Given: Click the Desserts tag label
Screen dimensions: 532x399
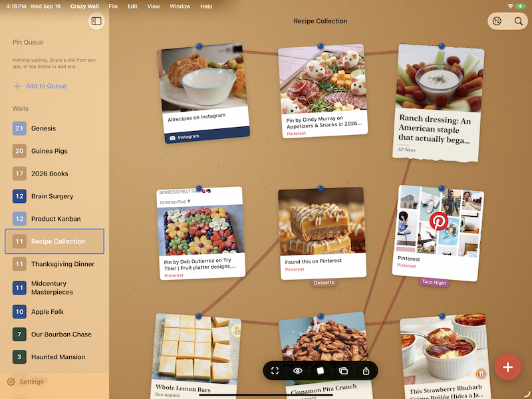Looking at the screenshot, I should tap(324, 283).
